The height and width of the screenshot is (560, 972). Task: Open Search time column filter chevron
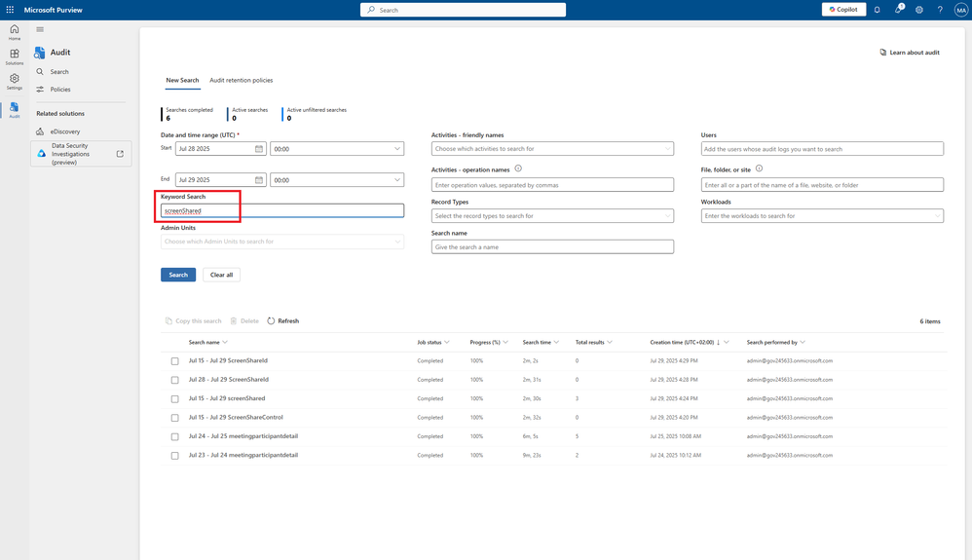point(557,342)
